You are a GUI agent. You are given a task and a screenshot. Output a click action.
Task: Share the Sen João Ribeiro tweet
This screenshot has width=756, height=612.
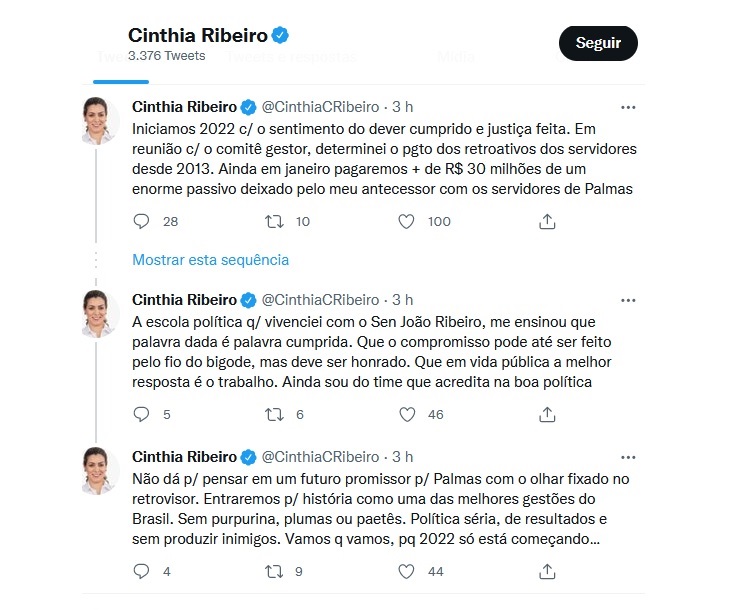(547, 414)
